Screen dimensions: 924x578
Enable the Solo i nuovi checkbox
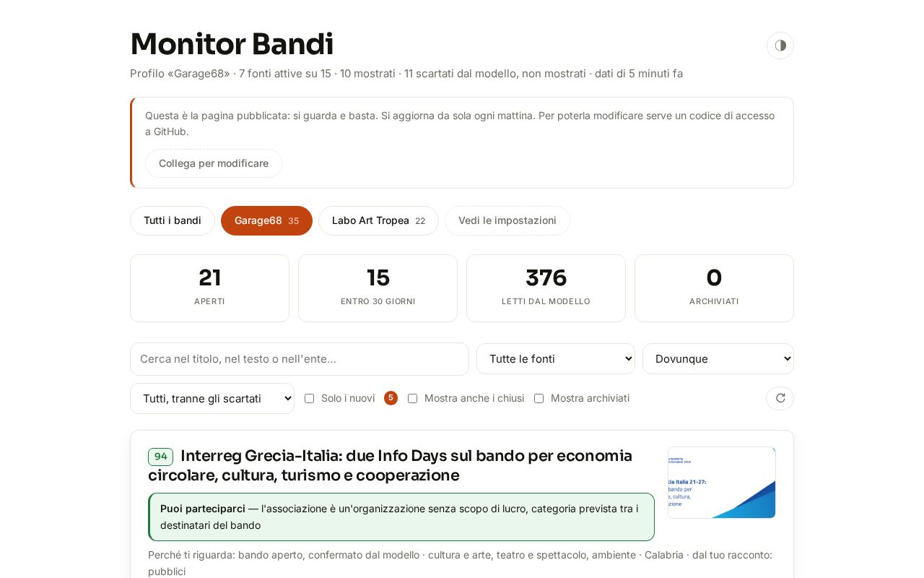pyautogui.click(x=310, y=398)
